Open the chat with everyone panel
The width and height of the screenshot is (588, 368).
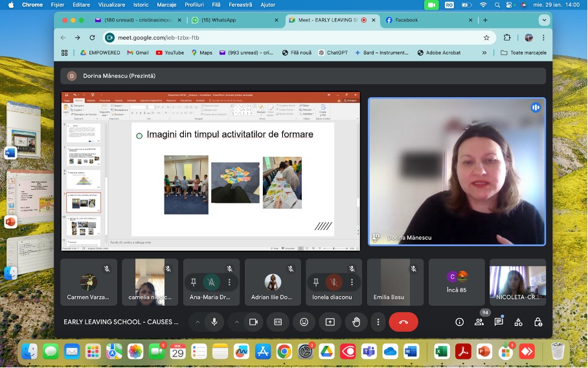[499, 322]
